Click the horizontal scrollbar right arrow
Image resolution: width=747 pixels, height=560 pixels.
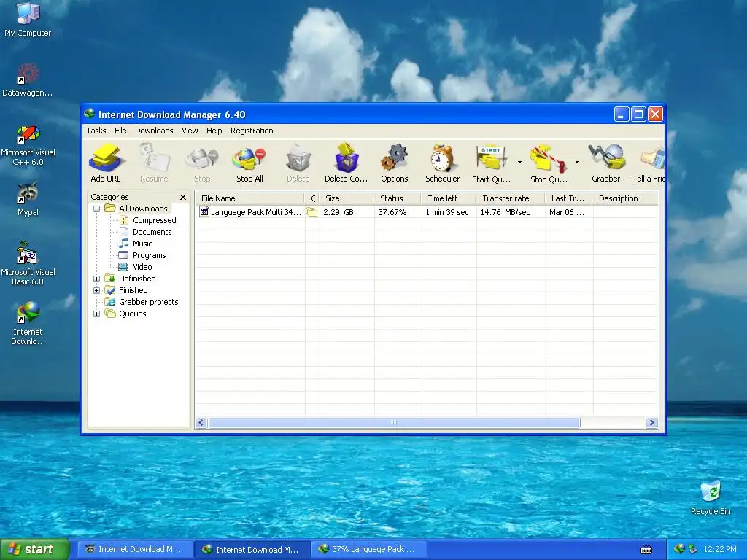coord(651,423)
